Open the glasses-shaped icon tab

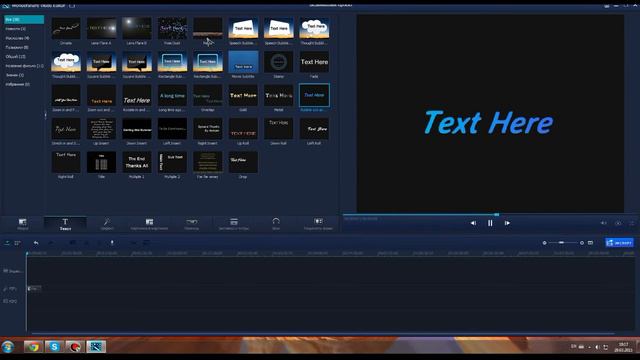pyautogui.click(x=191, y=224)
